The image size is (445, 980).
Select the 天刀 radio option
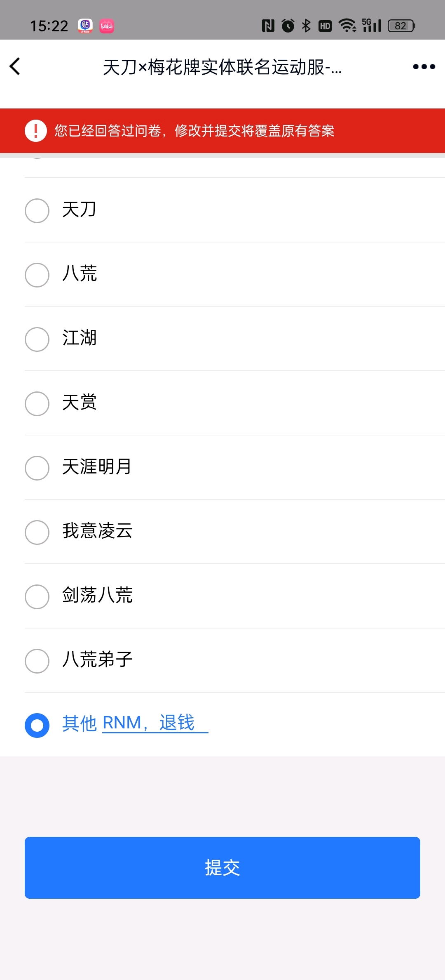coord(235,210)
